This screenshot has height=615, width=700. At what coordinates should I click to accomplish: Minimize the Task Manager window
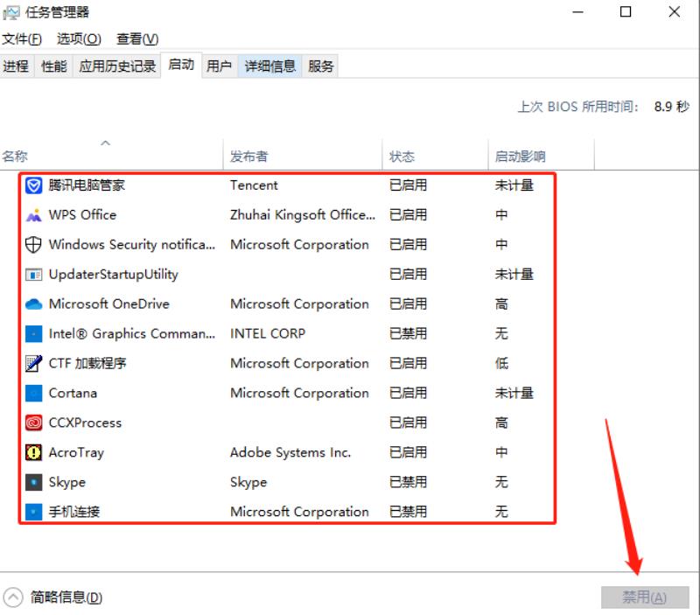(x=578, y=12)
